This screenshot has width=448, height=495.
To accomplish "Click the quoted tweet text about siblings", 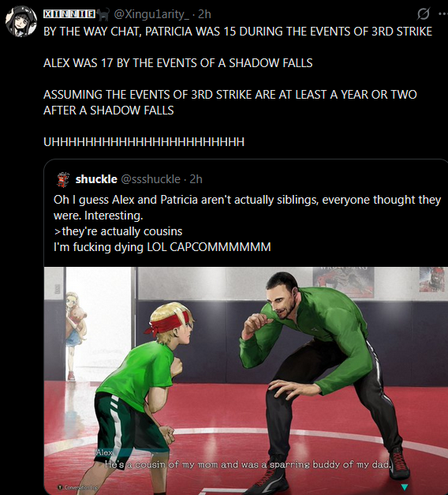I will click(x=247, y=223).
